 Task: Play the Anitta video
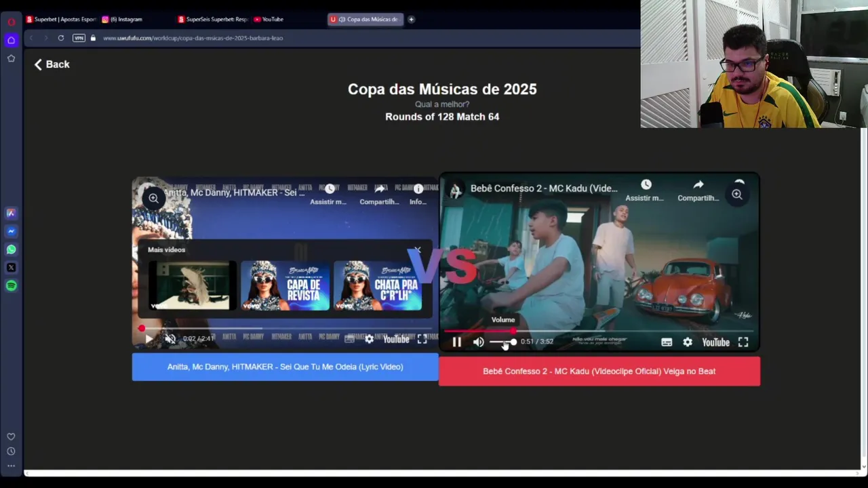(149, 339)
